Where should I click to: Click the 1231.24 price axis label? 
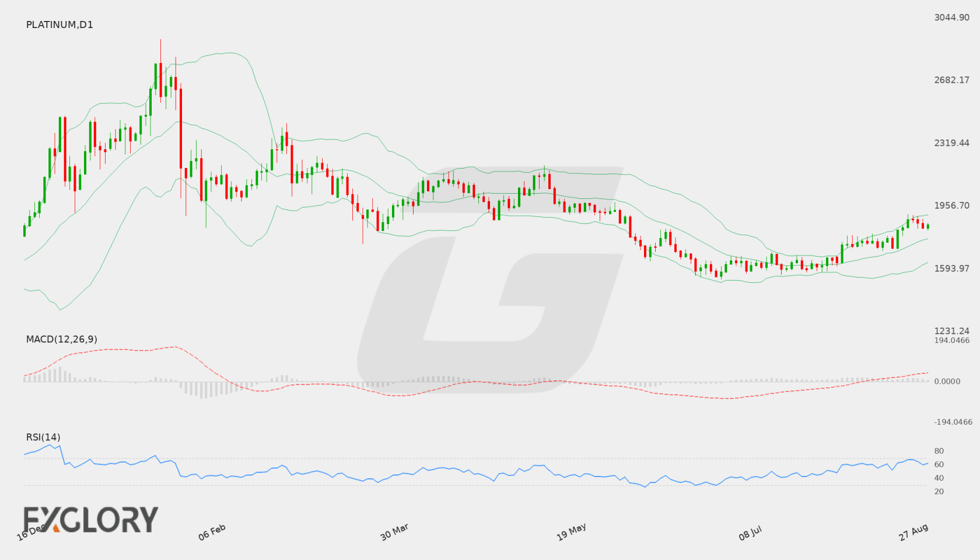click(951, 331)
